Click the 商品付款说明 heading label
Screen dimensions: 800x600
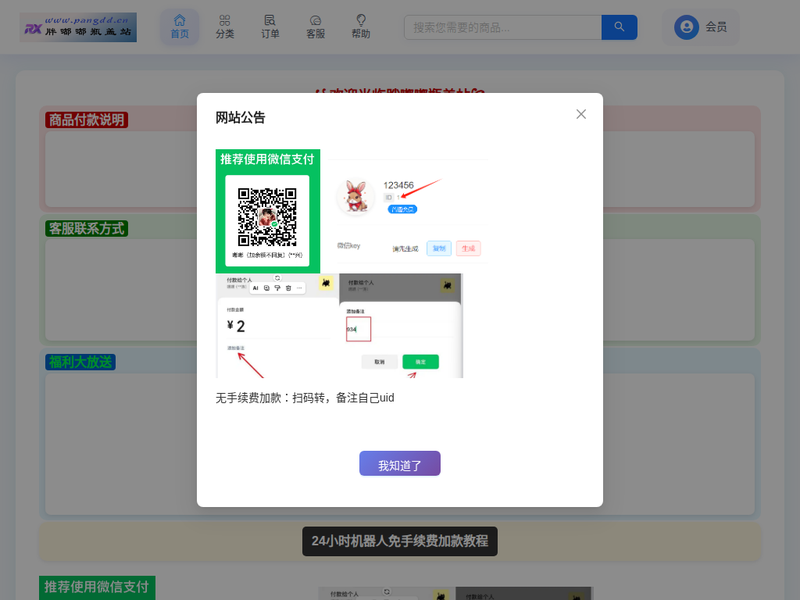[x=86, y=120]
